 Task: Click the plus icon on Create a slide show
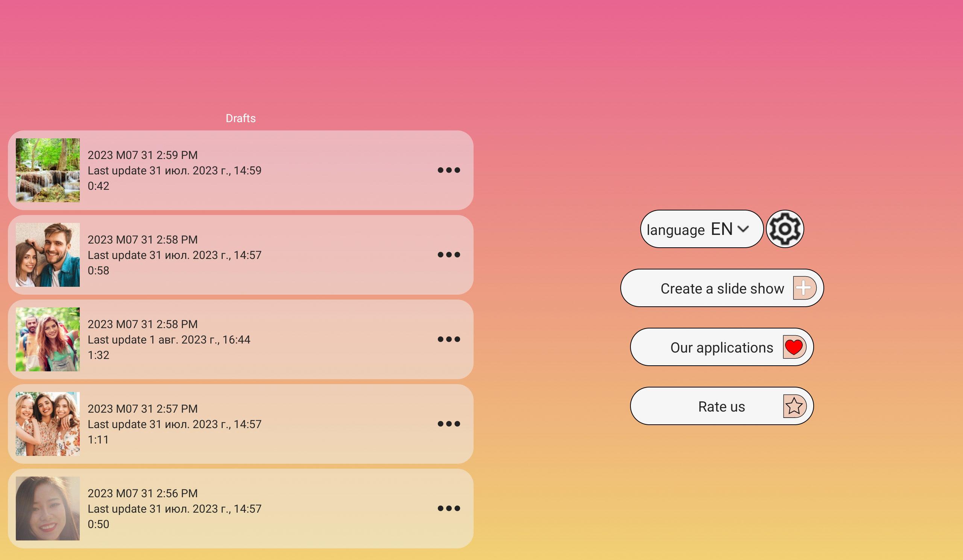click(x=804, y=288)
